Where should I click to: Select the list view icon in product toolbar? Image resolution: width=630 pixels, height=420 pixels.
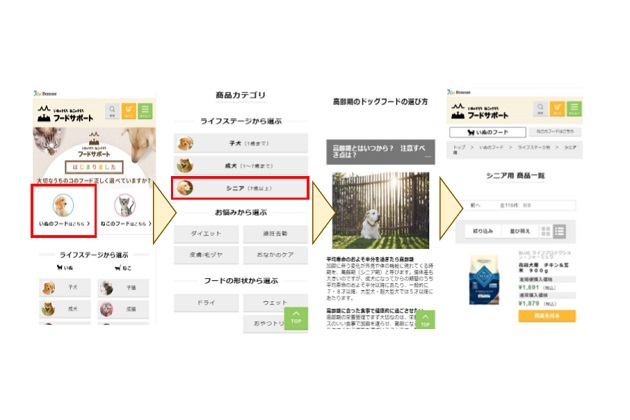click(x=559, y=231)
